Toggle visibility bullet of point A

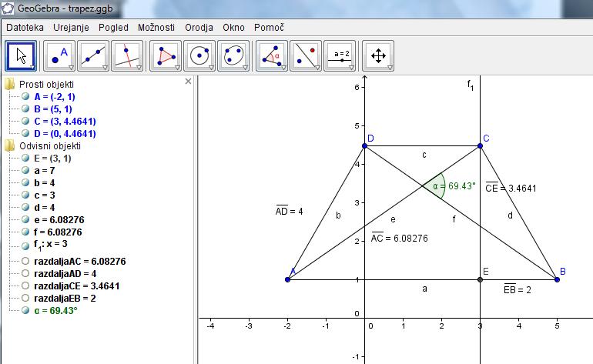25,97
